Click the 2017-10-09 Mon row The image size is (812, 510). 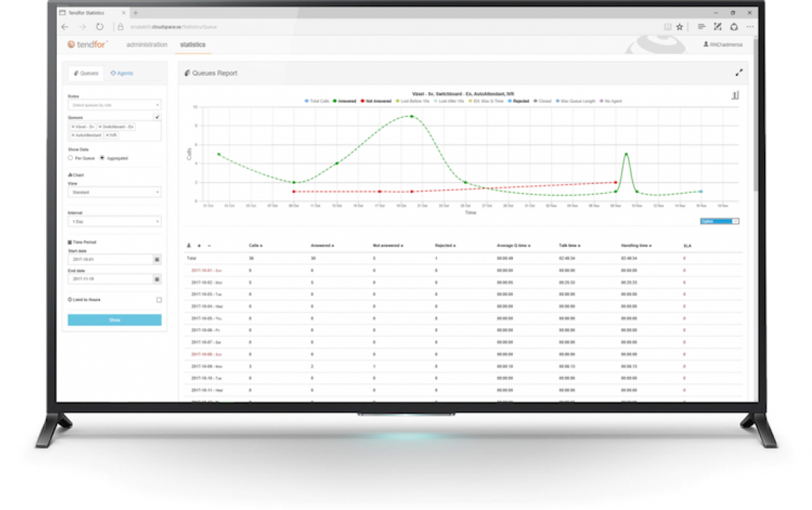tap(464, 366)
